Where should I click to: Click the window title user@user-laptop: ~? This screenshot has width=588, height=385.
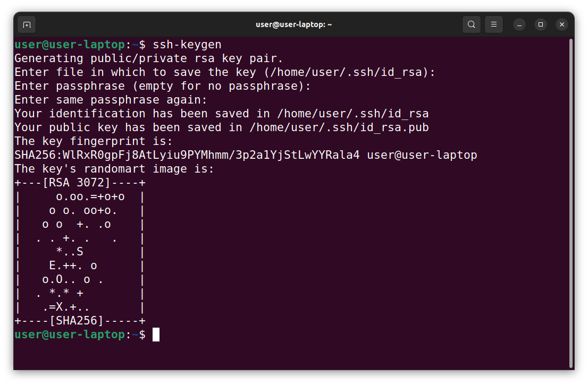pos(293,24)
